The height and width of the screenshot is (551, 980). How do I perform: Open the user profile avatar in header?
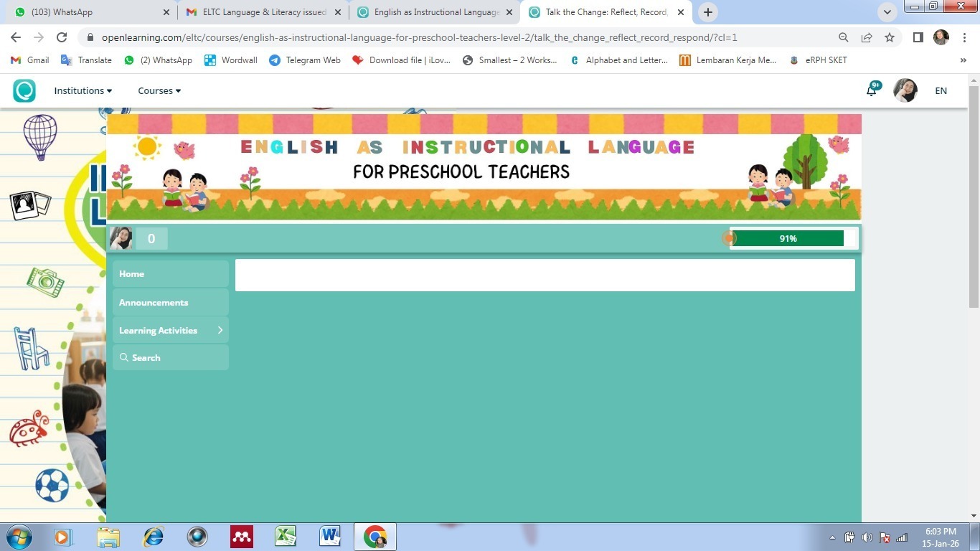coord(905,90)
